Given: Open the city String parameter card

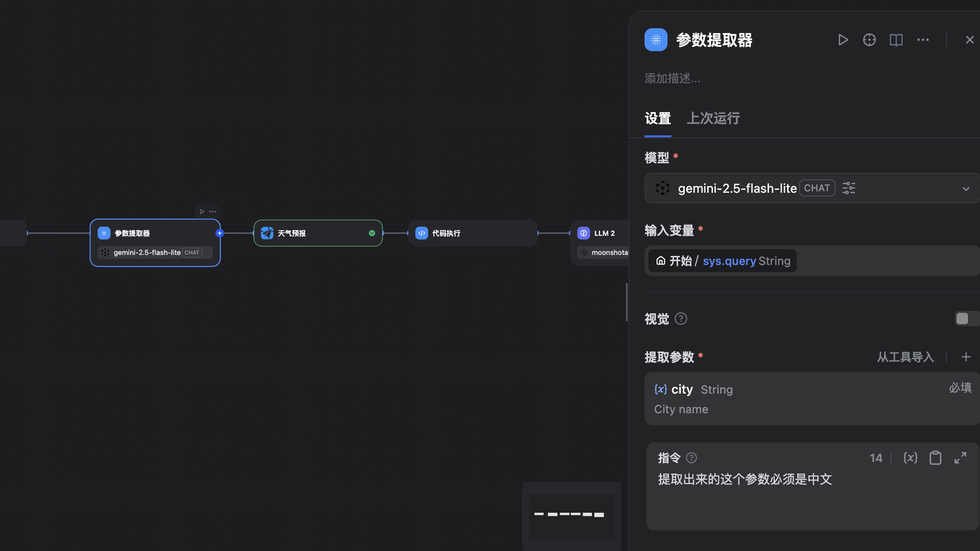Looking at the screenshot, I should [812, 399].
